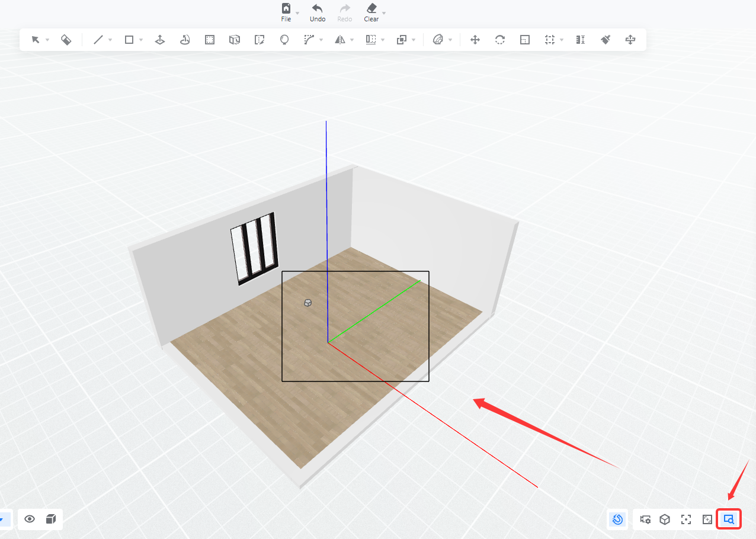Select the four-arrow move tool
Screen dimensions: 756x539
(x=475, y=40)
